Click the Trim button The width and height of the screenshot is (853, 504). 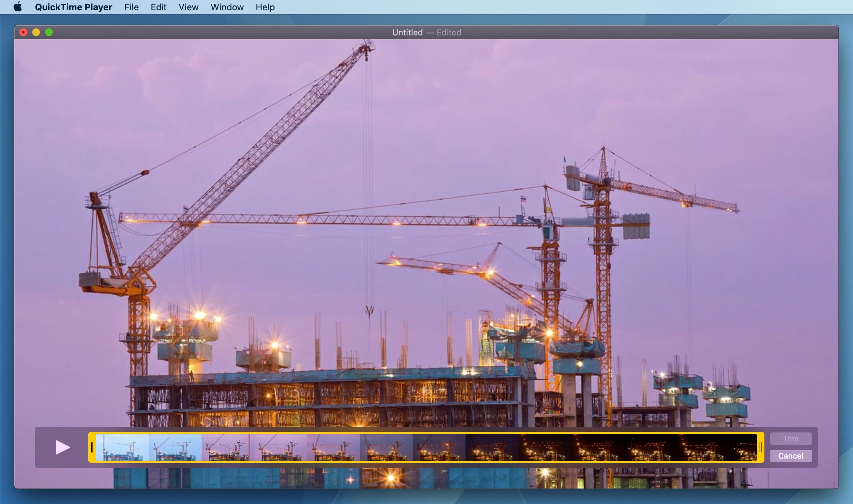click(x=791, y=438)
